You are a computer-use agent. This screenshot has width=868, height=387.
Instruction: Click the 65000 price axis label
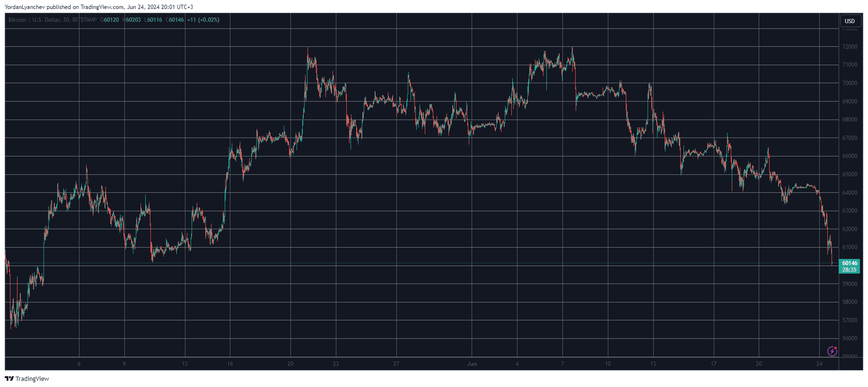pos(850,174)
